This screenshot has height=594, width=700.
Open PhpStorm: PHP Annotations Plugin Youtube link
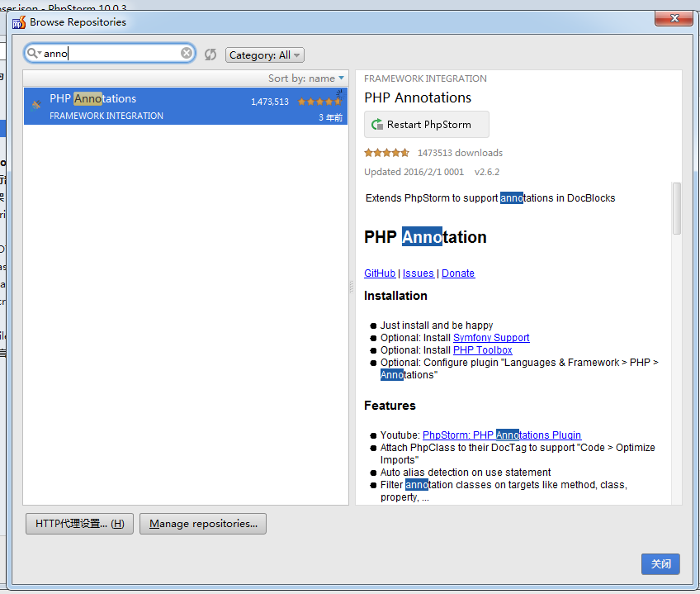(x=502, y=435)
